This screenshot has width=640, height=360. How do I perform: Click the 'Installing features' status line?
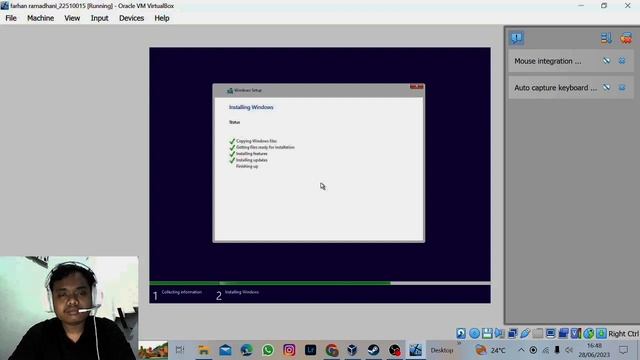[252, 154]
